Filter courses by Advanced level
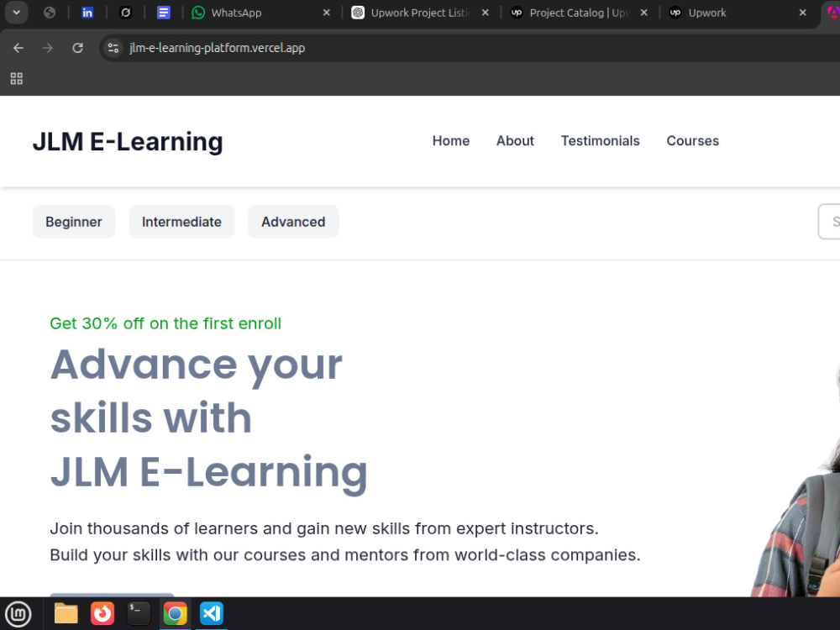 pyautogui.click(x=293, y=222)
